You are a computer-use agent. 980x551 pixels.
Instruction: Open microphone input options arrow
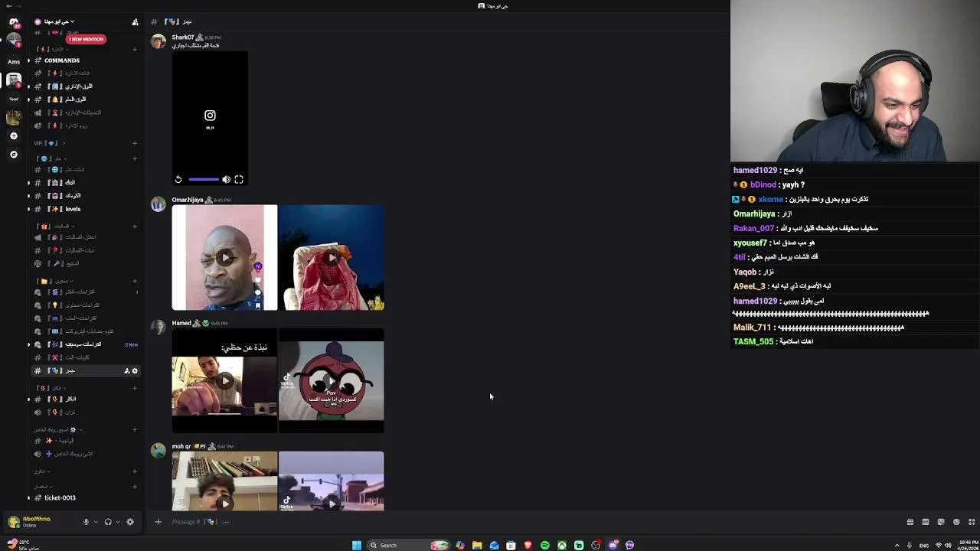click(95, 522)
